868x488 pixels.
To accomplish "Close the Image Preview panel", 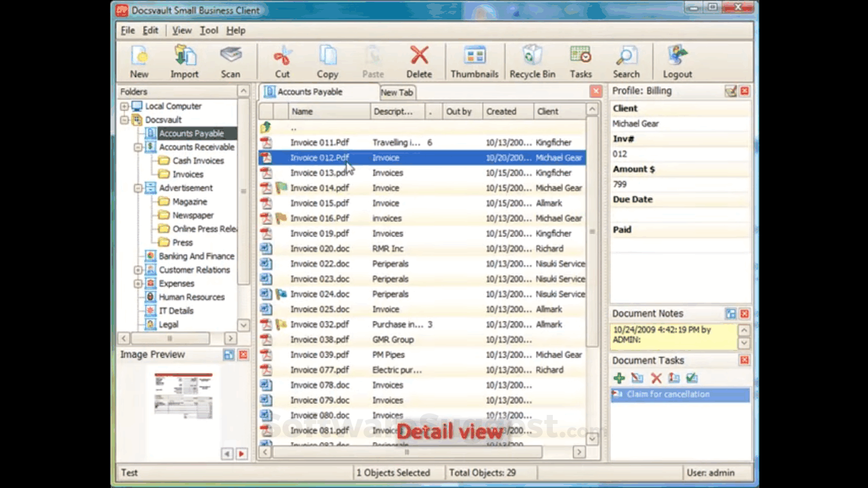I will tap(243, 355).
